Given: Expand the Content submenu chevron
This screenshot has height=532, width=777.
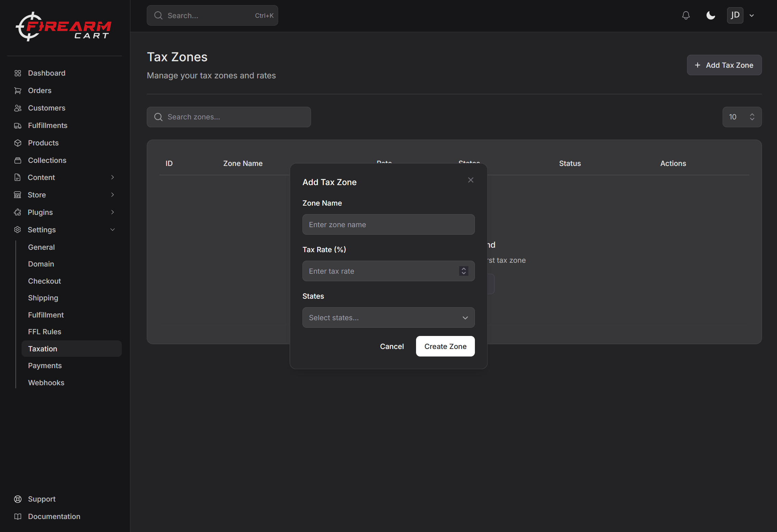Looking at the screenshot, I should pyautogui.click(x=113, y=177).
